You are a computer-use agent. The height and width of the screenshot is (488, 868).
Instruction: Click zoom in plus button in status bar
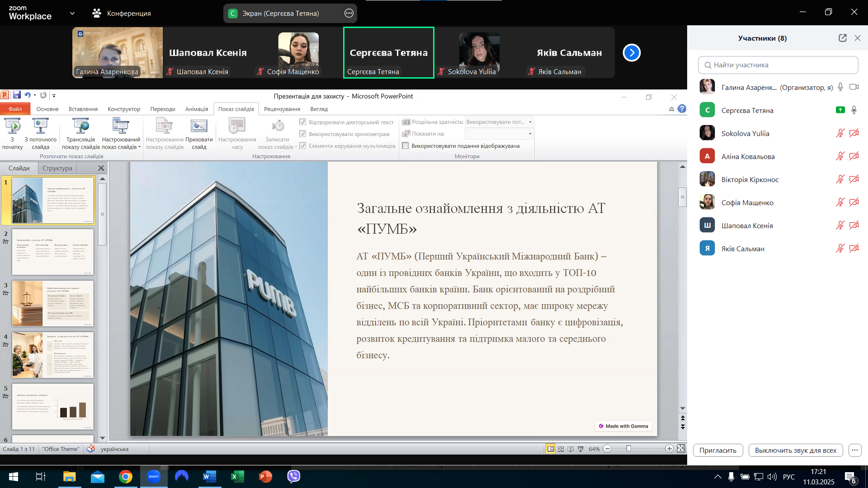tap(669, 449)
